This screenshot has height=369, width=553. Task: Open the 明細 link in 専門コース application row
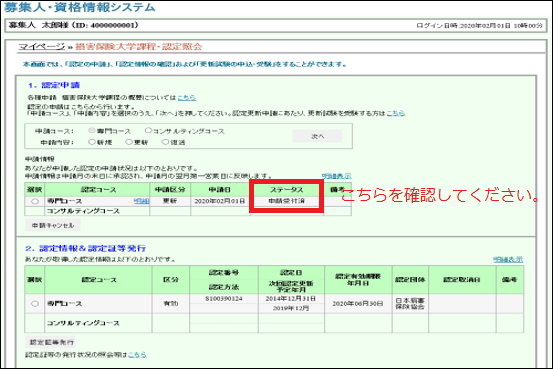pos(141,201)
